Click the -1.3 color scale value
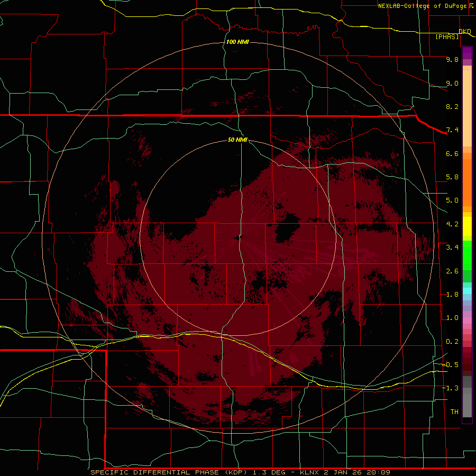 pyautogui.click(x=450, y=388)
